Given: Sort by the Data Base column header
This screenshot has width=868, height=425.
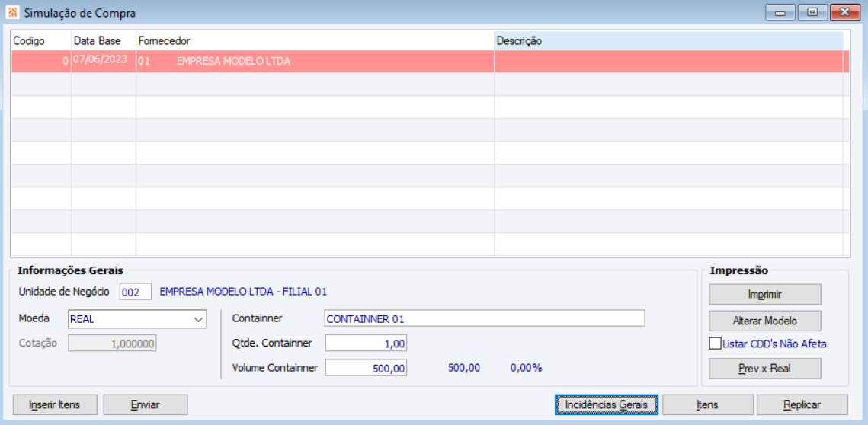Looking at the screenshot, I should pos(104,41).
